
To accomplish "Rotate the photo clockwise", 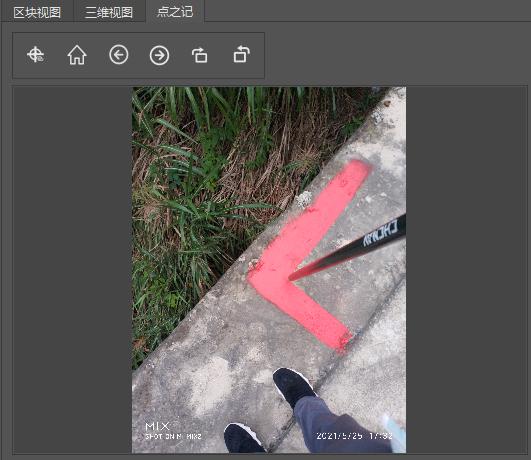I will pos(200,55).
